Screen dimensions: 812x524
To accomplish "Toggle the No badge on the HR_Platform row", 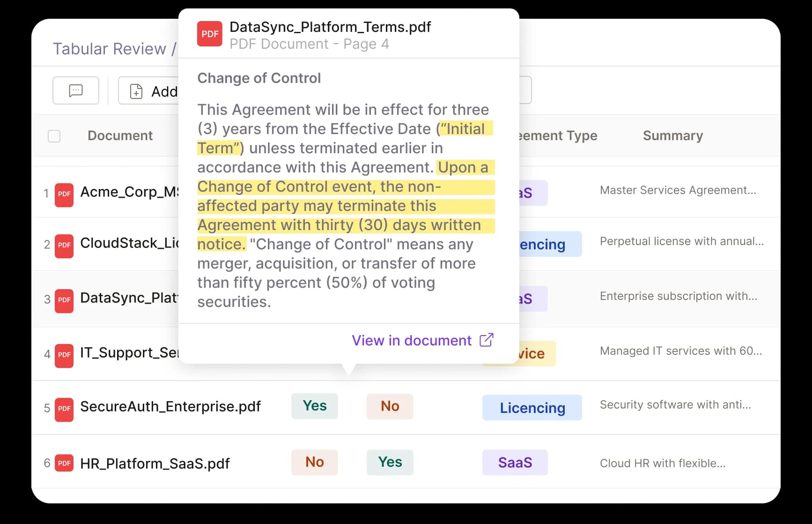I will point(314,462).
